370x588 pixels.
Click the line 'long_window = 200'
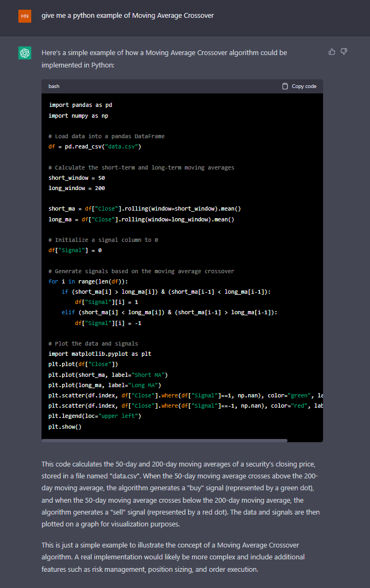click(x=77, y=188)
